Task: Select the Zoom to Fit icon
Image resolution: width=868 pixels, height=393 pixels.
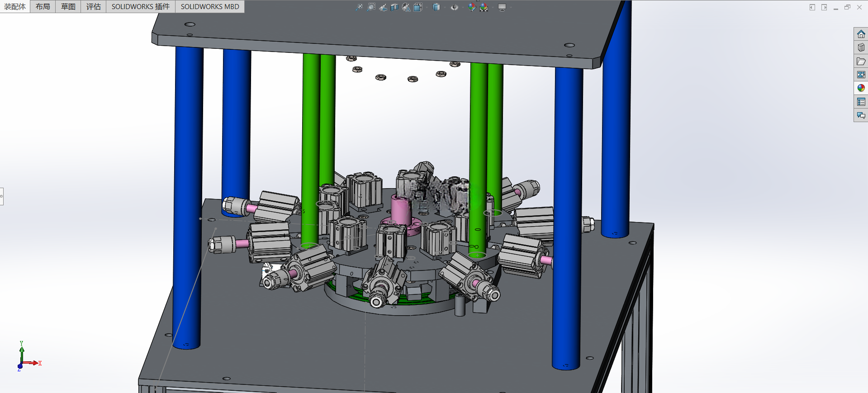Action: (359, 7)
